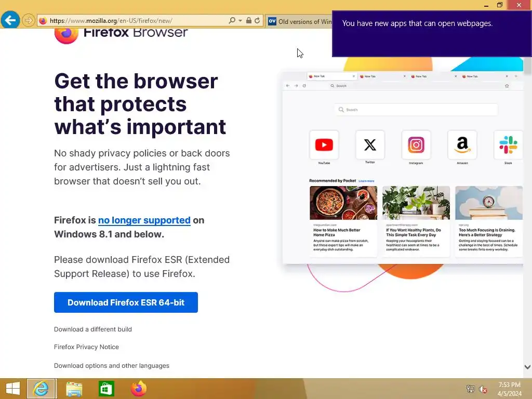Viewport: 532px width, 399px height.
Task: Switch to Old versions of Win tab
Action: pyautogui.click(x=299, y=21)
